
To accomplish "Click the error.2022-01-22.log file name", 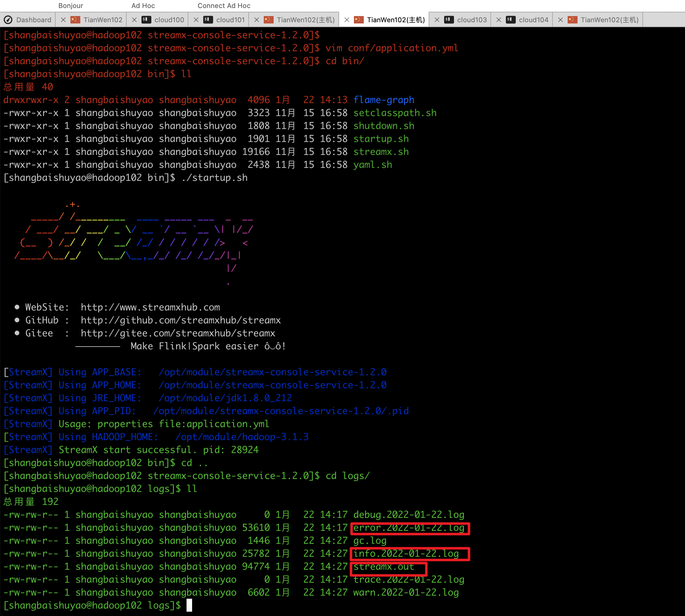I will [x=409, y=528].
